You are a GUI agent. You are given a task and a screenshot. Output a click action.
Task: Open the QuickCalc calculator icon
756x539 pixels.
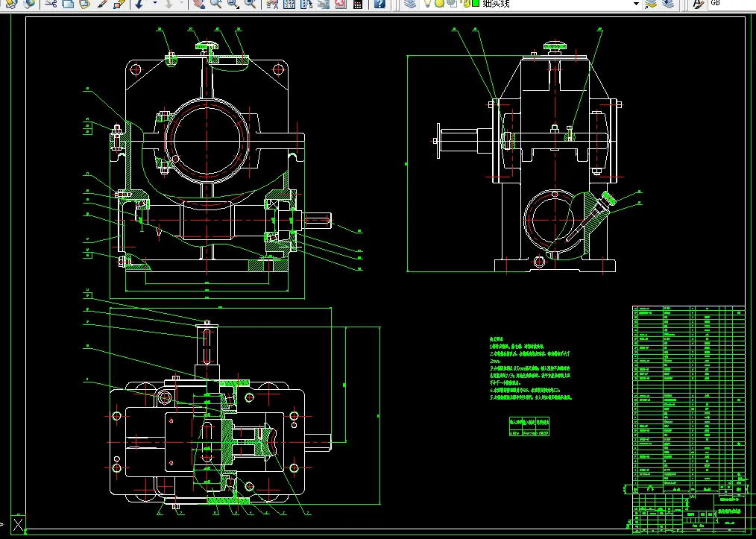(x=358, y=4)
